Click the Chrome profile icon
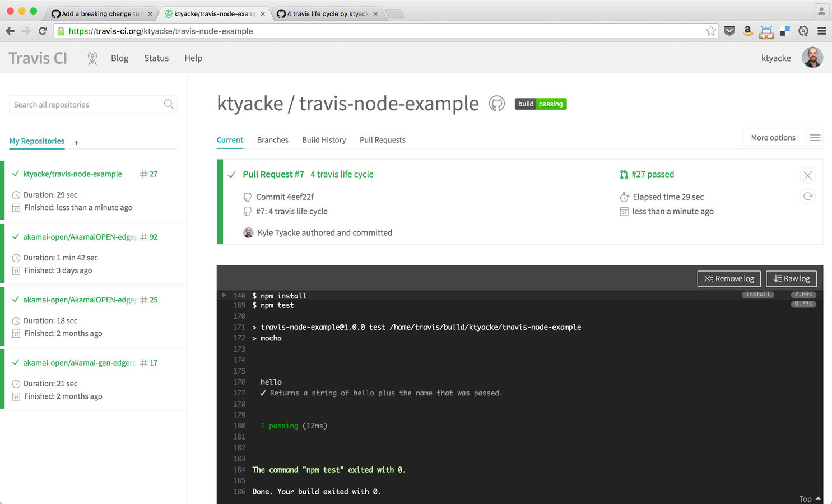The image size is (832, 504). click(x=821, y=11)
